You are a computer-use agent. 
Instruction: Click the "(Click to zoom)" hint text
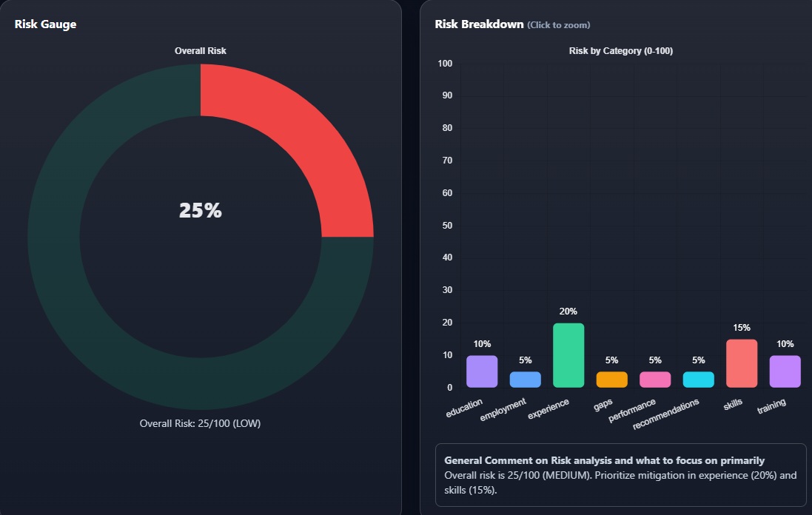tap(559, 25)
